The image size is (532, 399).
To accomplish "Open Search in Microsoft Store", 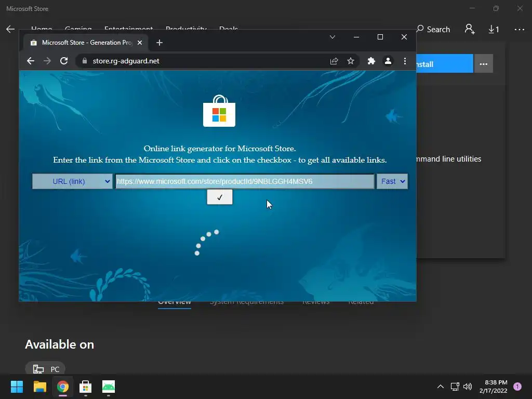I will 433,30.
